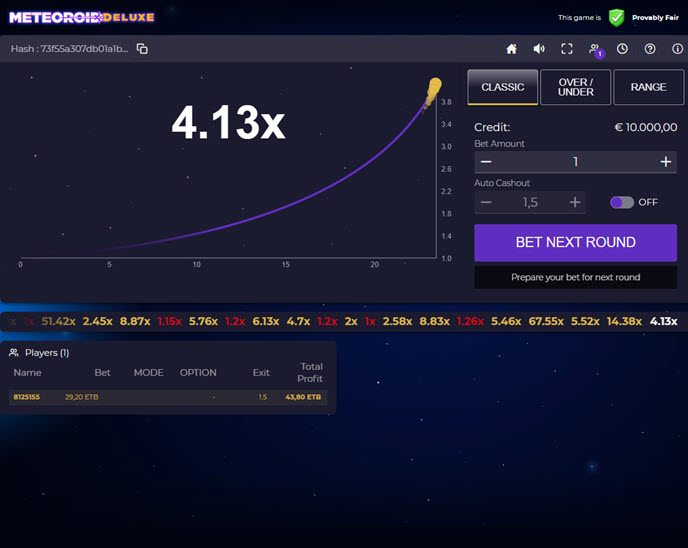688x548 pixels.
Task: Open the help question mark icon
Action: [650, 49]
